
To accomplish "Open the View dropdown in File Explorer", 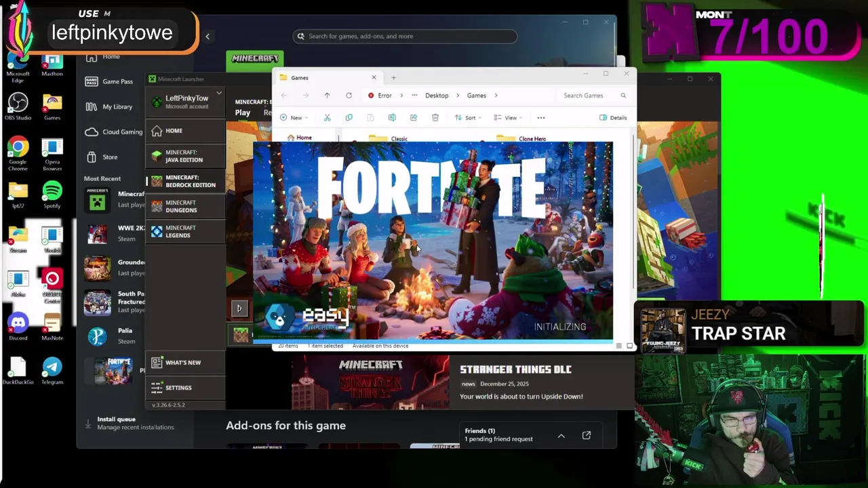I will (x=508, y=117).
